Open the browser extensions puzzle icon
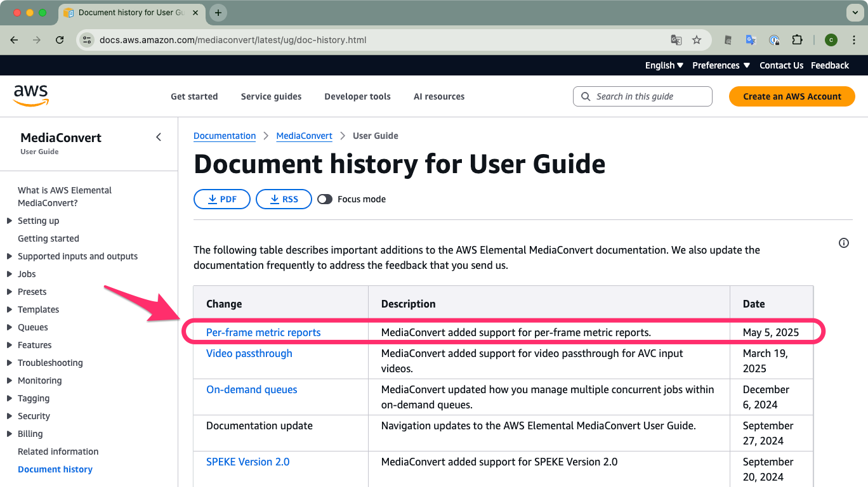868x487 pixels. [x=798, y=40]
